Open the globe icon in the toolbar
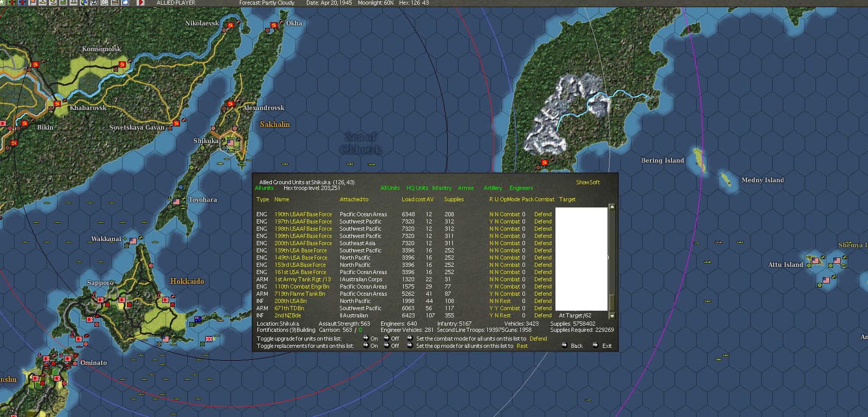Image resolution: width=868 pixels, height=417 pixels. point(84,3)
